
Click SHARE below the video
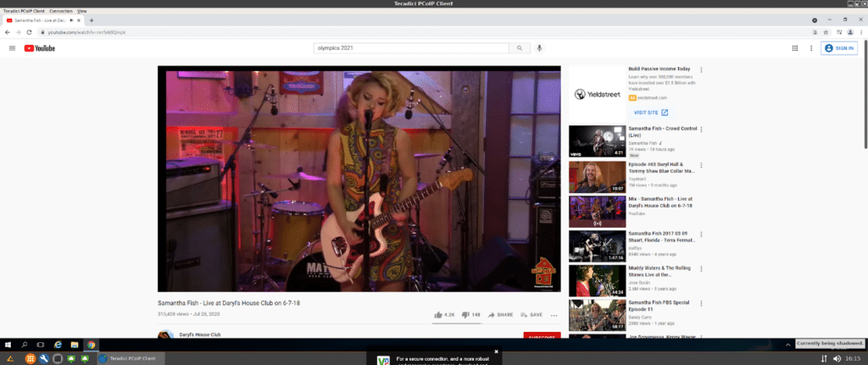tap(500, 315)
